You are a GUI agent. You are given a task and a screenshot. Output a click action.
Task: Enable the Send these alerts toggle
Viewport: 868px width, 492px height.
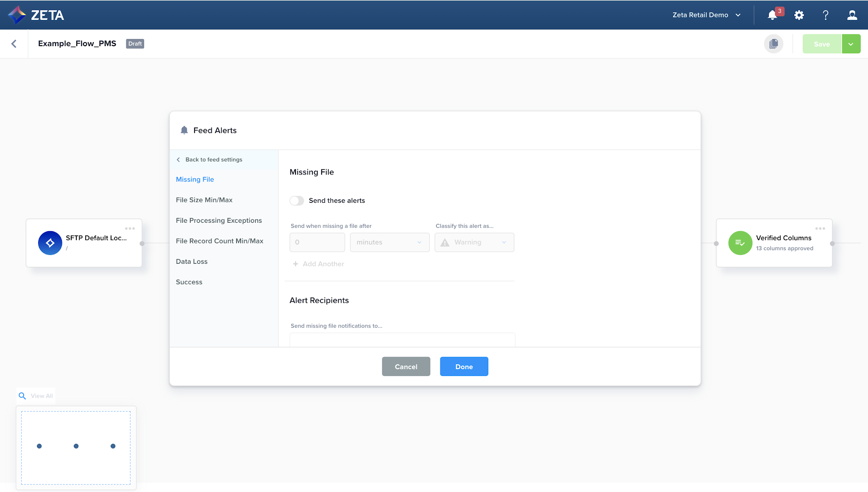tap(297, 201)
